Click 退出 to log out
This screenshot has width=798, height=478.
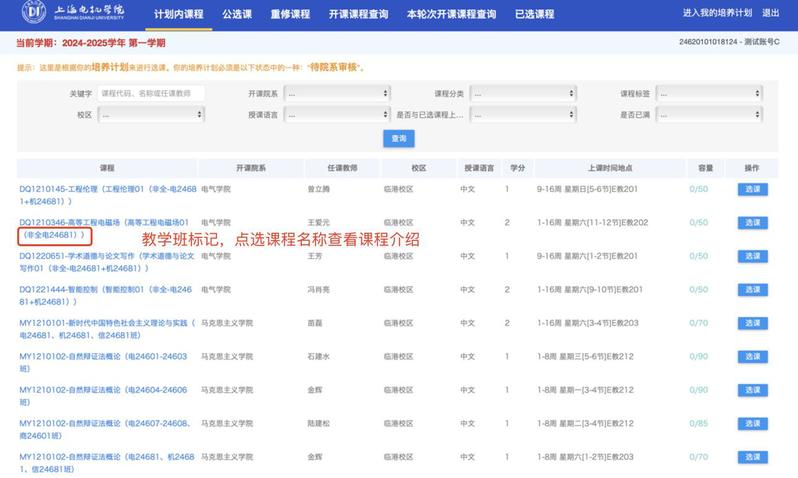(770, 13)
